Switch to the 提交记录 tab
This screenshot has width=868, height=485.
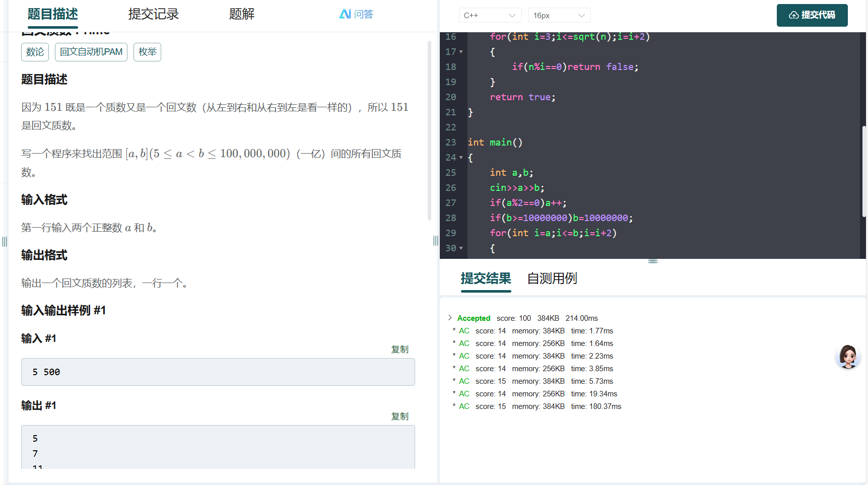point(154,14)
